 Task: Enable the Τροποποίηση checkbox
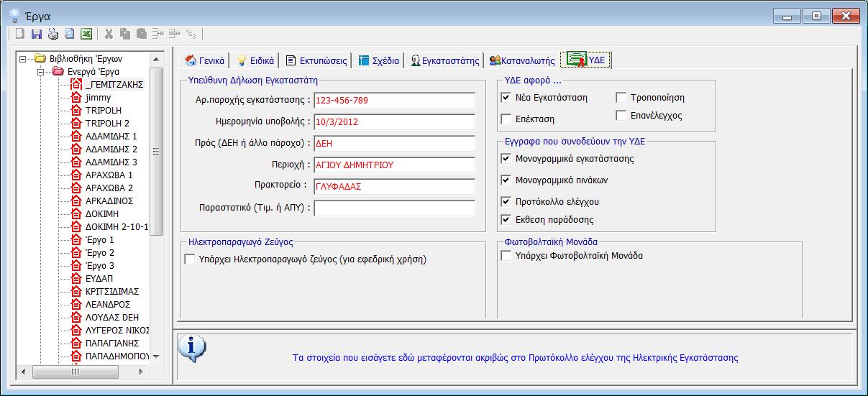621,98
